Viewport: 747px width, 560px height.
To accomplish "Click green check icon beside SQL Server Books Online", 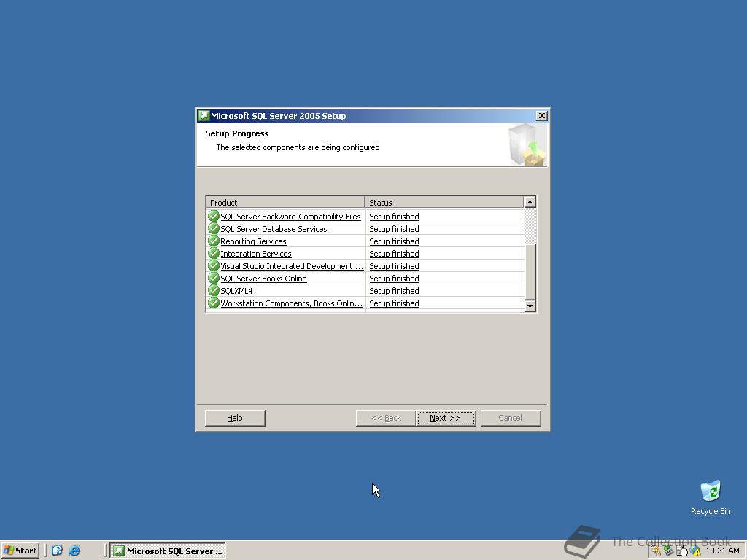I will tap(214, 278).
